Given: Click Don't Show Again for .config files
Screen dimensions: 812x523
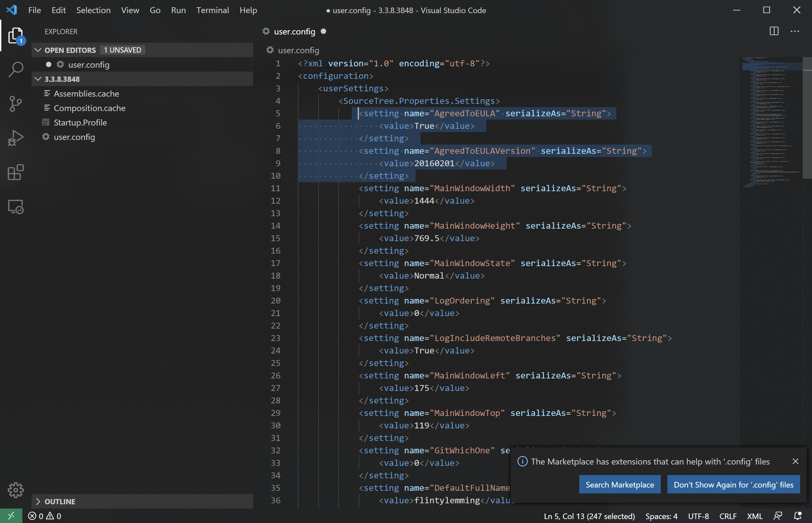Looking at the screenshot, I should click(733, 484).
